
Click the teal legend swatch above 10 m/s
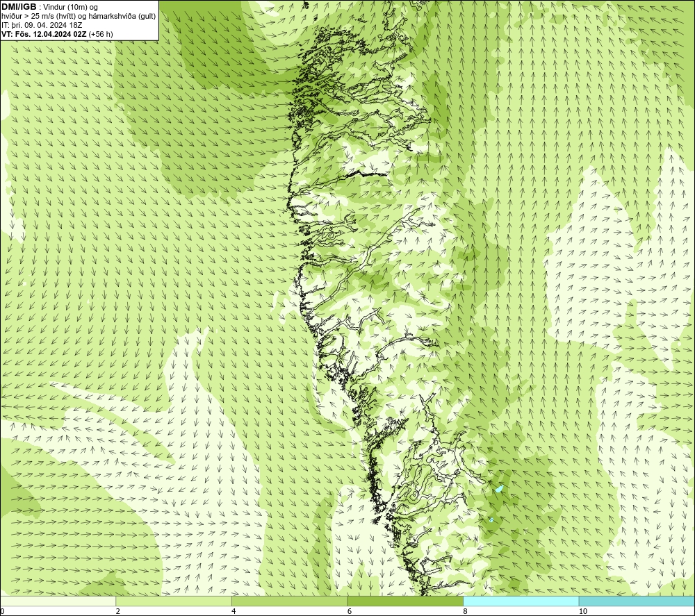point(637,601)
